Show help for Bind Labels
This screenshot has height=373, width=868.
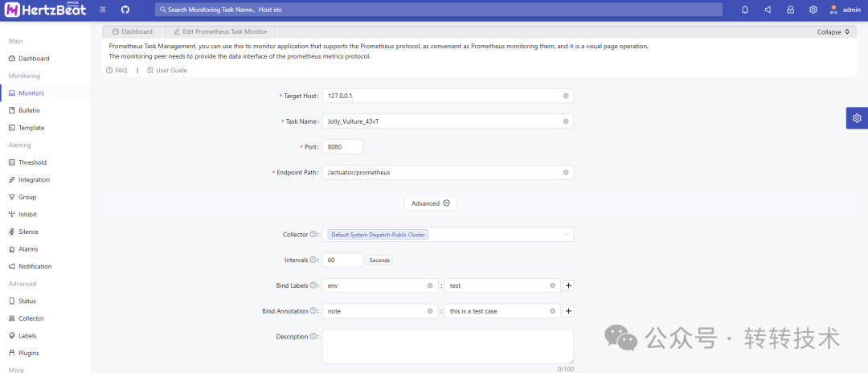(313, 285)
